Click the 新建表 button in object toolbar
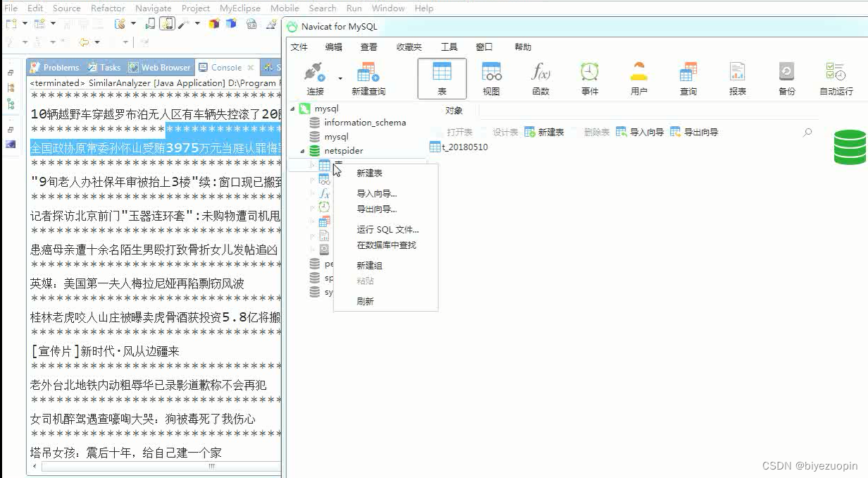 coord(544,132)
